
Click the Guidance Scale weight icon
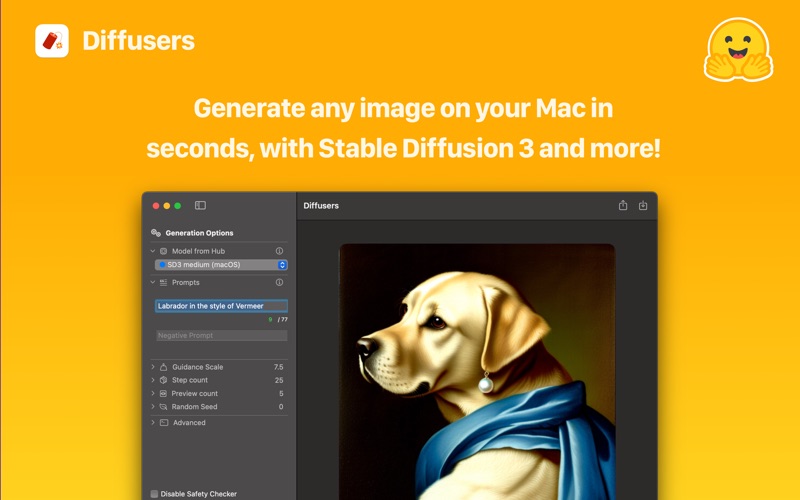pos(163,367)
